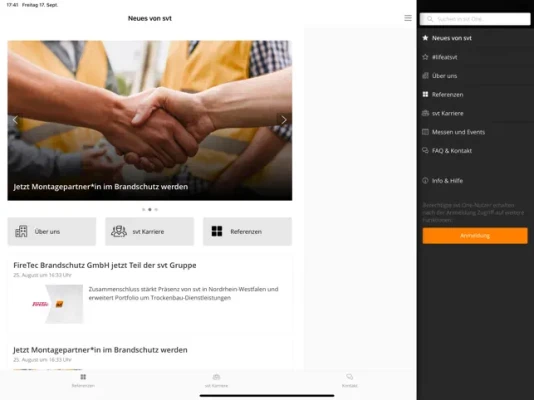Image resolution: width=534 pixels, height=400 pixels.
Task: Open svt Karriere people icon in sidebar
Action: tap(425, 113)
